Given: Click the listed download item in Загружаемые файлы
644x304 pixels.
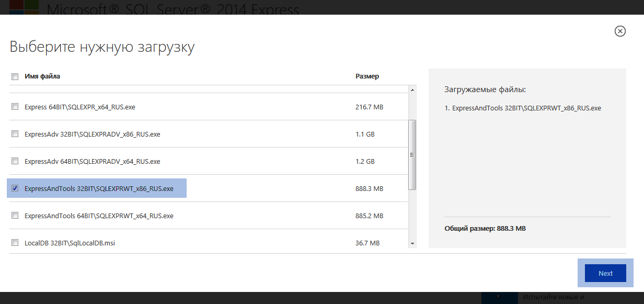Looking at the screenshot, I should [523, 108].
